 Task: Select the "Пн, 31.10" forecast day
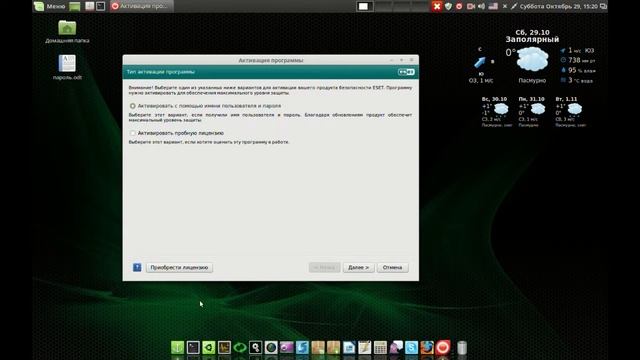(x=531, y=111)
